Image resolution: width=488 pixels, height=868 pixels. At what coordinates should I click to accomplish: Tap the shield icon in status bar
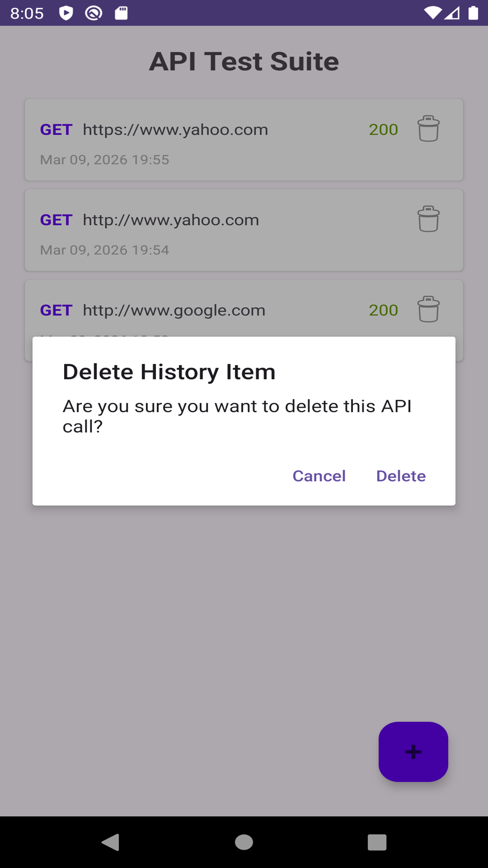66,13
